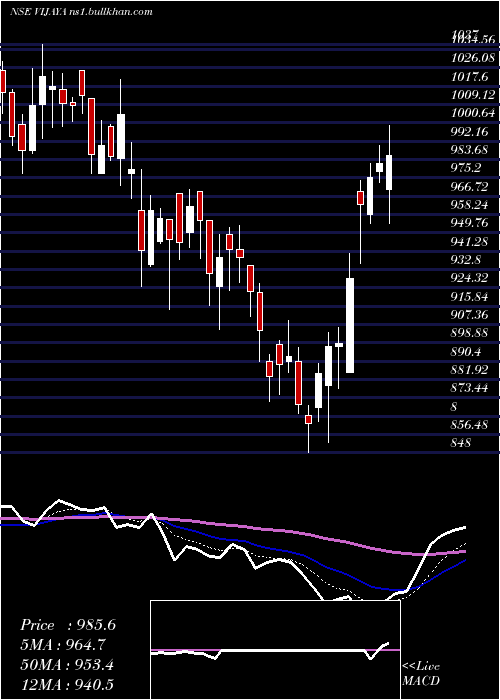Click the 975.2 price axis label
This screenshot has width=500, height=700.
[468, 168]
